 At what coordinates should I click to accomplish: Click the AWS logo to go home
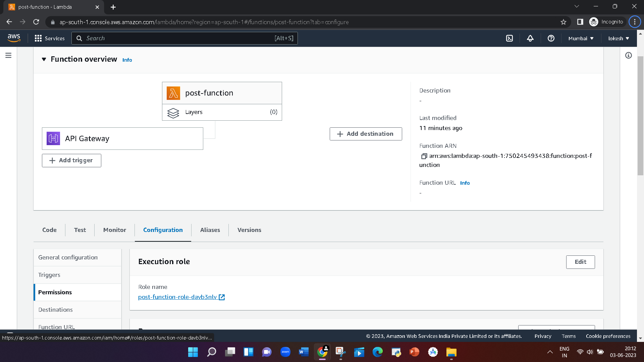[x=14, y=38]
